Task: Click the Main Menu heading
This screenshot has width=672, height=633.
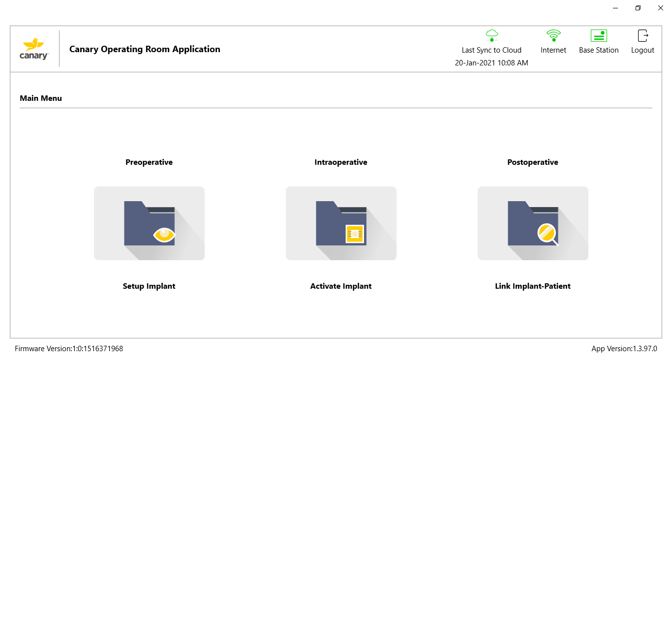Action: (x=41, y=98)
